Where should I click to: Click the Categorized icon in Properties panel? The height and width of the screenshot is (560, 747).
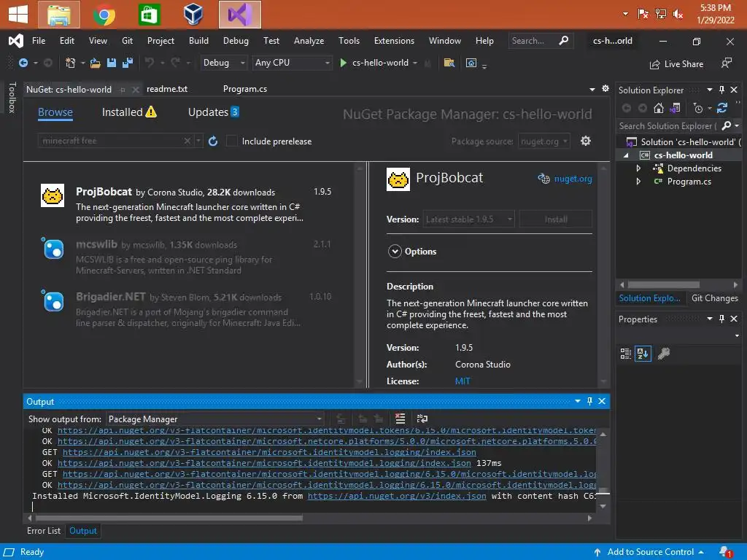625,354
